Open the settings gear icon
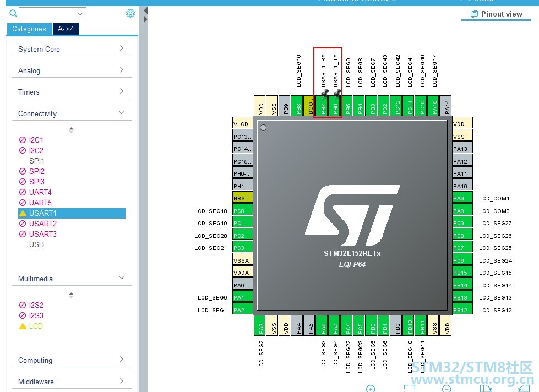539x392 pixels. pos(130,13)
